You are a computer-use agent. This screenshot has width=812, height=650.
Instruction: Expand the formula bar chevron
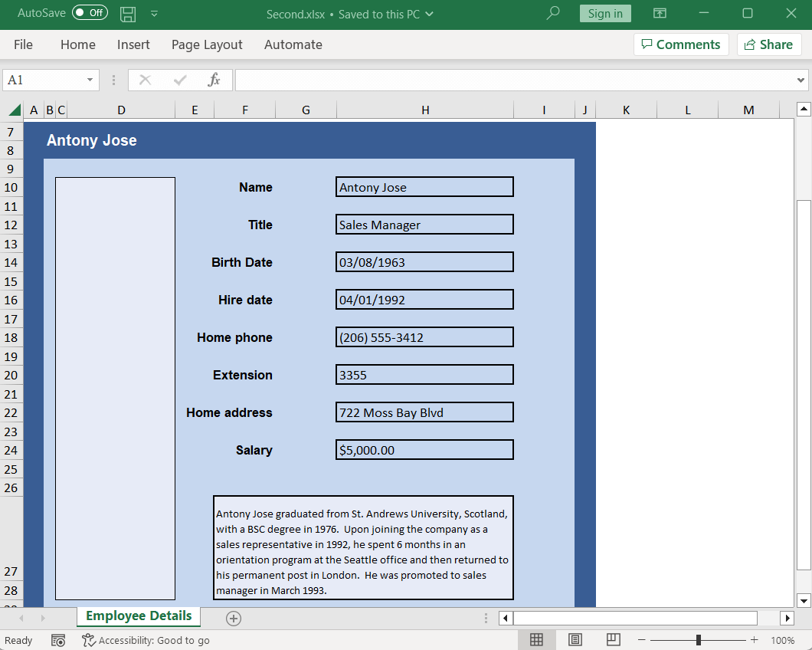point(801,80)
